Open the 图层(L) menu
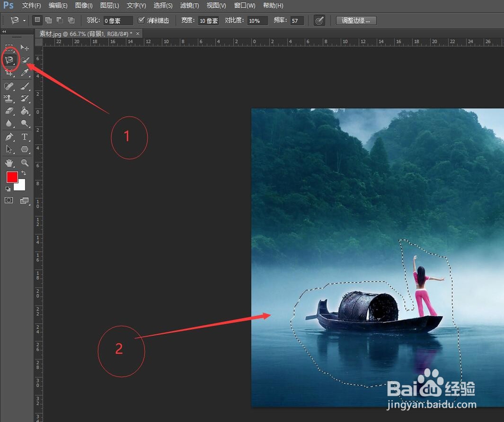This screenshot has width=504, height=422. pyautogui.click(x=109, y=6)
